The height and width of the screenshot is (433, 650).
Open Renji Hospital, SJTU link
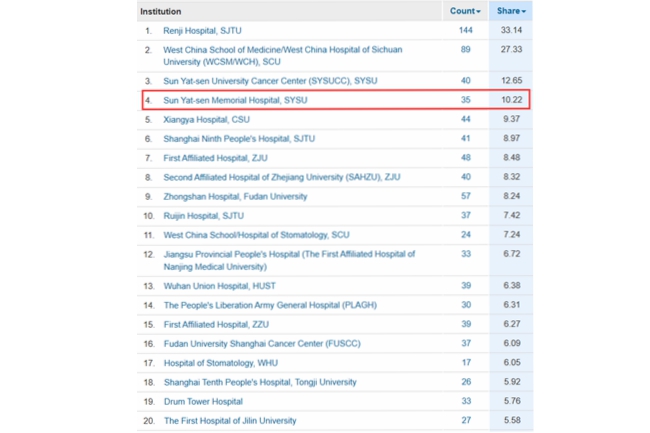[x=202, y=31]
